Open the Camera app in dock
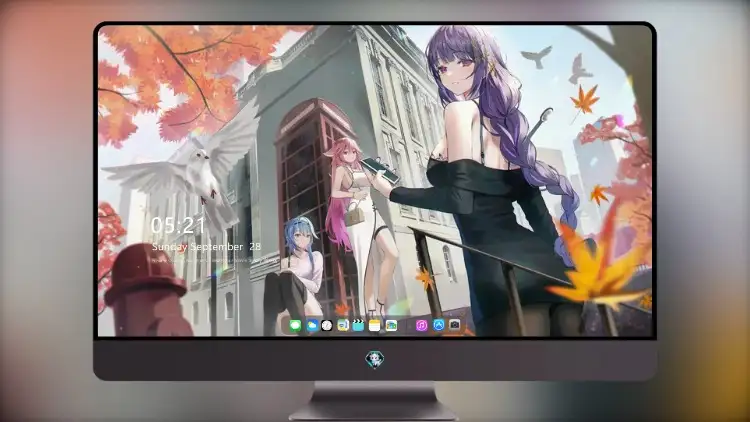Screen dimensions: 750x422 coord(454,325)
